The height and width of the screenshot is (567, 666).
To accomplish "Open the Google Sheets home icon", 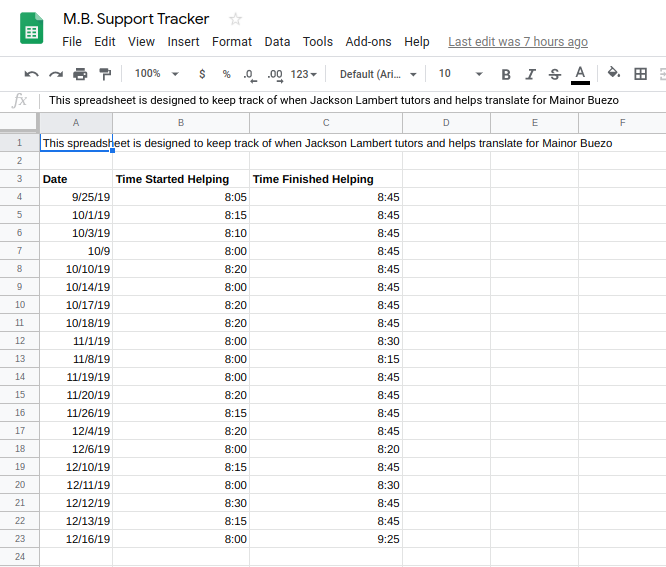I will [x=31, y=28].
